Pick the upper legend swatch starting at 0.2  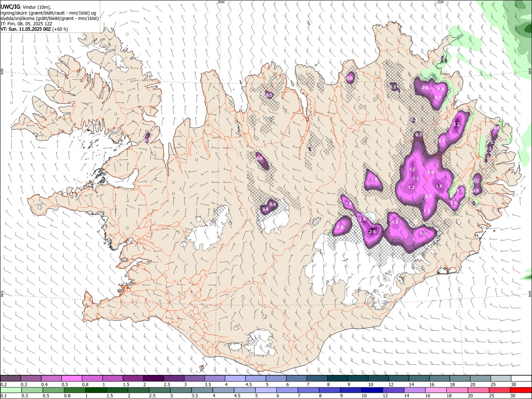(x=10, y=379)
